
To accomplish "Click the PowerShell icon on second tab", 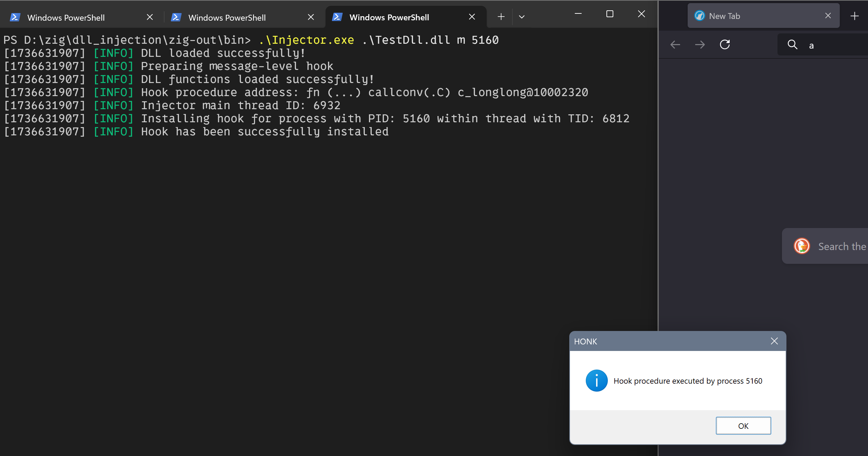I will tap(176, 17).
